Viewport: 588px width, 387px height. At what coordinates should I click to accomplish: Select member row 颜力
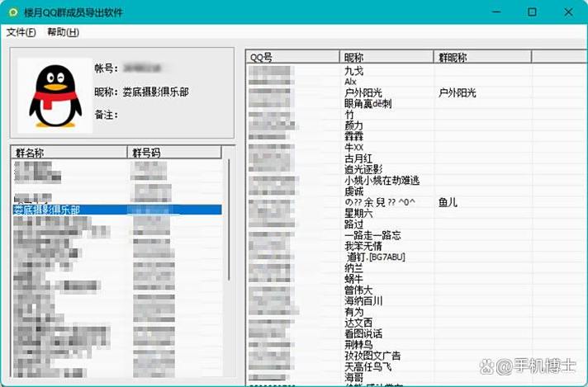click(353, 125)
